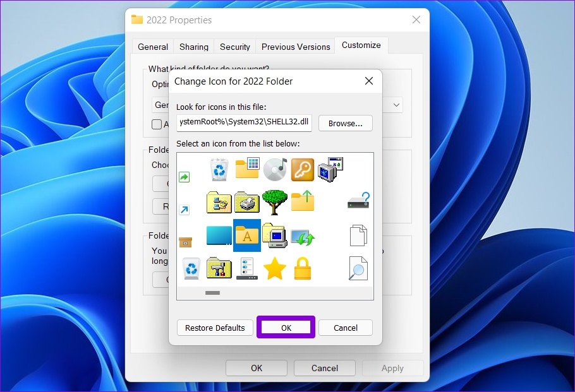Click the Browse... button
Image resolution: width=575 pixels, height=392 pixels.
click(346, 124)
